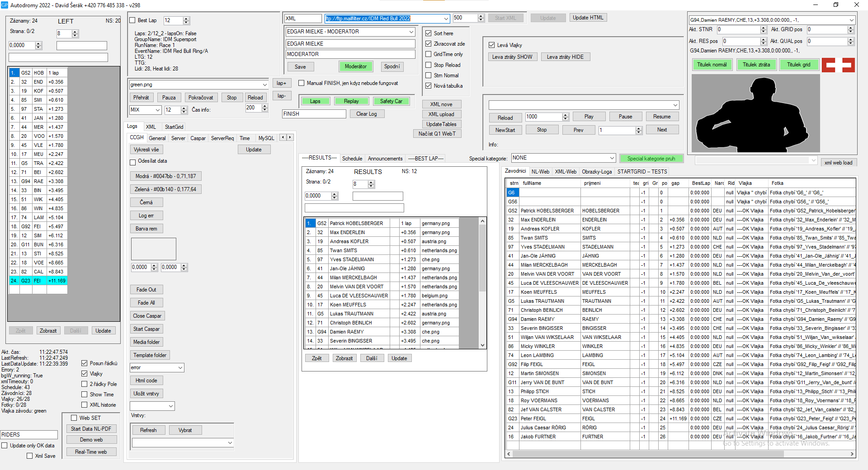Click the horizontal scrollbar right arrow in Zavodnici table
The width and height of the screenshot is (868, 470).
click(x=852, y=454)
